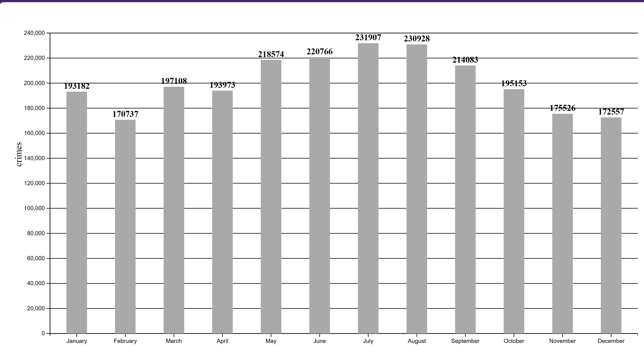Select the October axis label
The image size is (644, 352).
click(514, 341)
